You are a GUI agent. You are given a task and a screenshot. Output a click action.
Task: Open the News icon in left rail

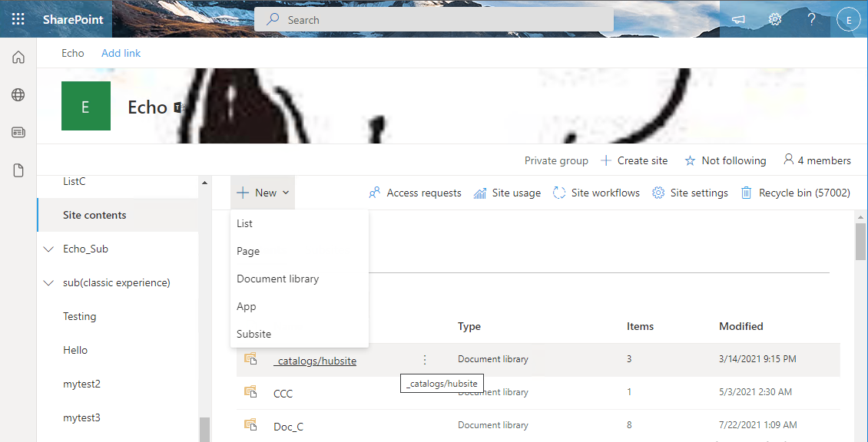tap(18, 133)
